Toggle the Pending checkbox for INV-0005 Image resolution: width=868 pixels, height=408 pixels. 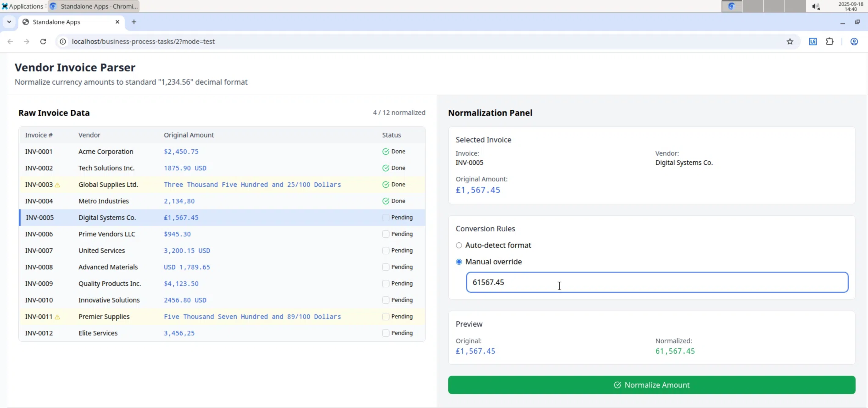(x=385, y=218)
